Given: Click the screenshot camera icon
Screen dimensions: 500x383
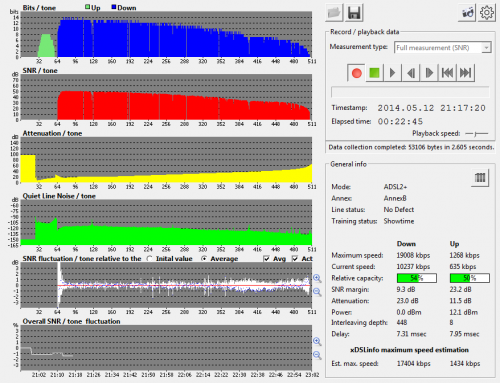Looking at the screenshot, I should [467, 13].
